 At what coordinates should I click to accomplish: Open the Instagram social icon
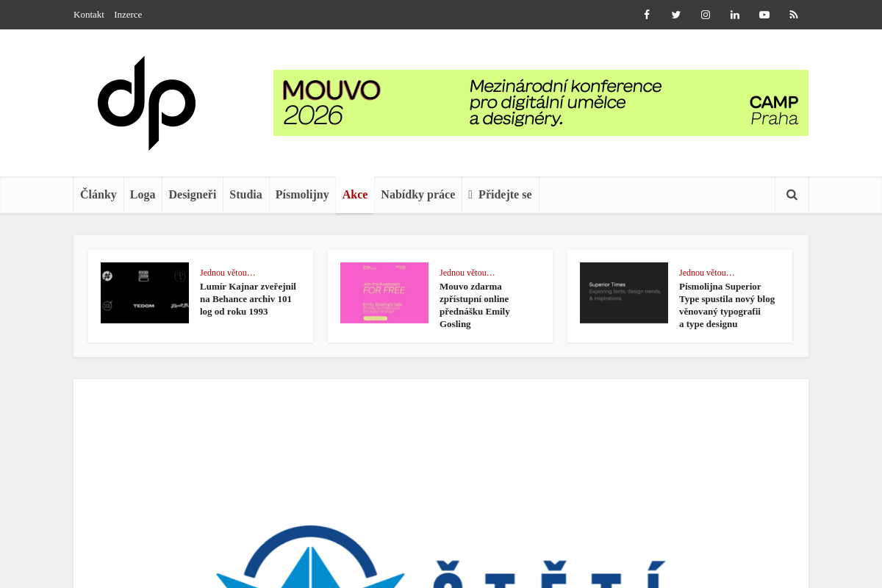pyautogui.click(x=706, y=15)
